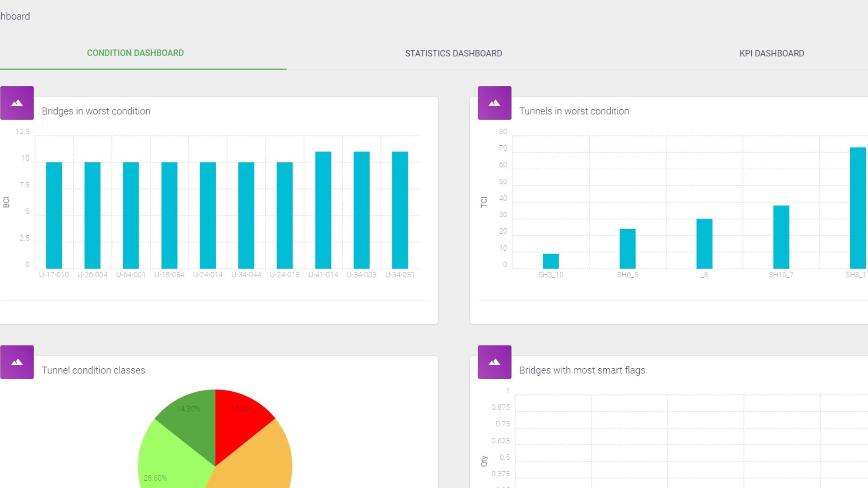Select the U-41-014 bridge bar

(x=323, y=210)
